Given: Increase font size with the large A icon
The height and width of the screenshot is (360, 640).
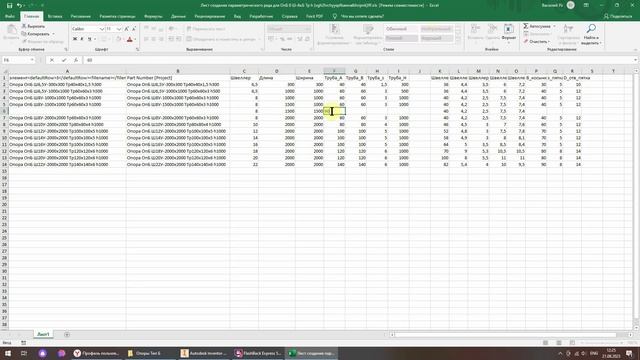Looking at the screenshot, I should tap(127, 29).
